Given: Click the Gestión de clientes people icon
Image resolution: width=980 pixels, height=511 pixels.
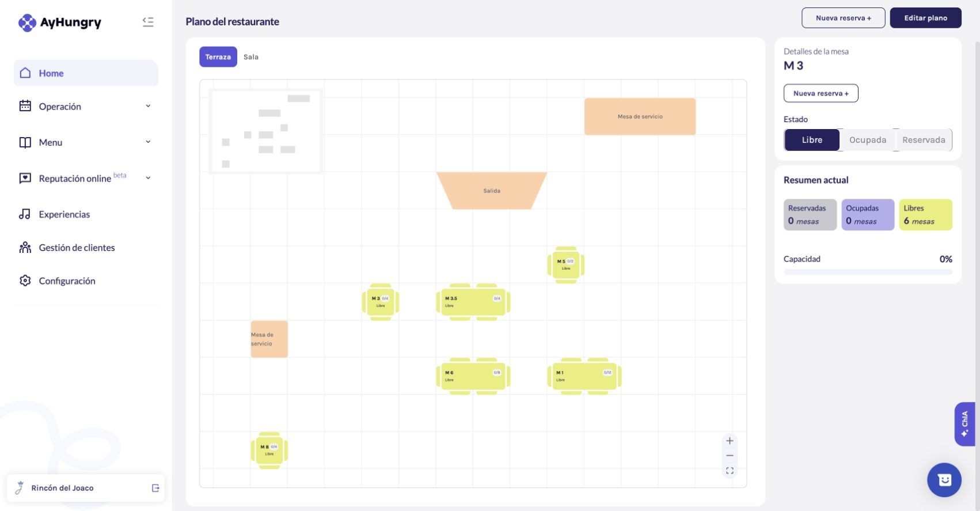Looking at the screenshot, I should [25, 248].
